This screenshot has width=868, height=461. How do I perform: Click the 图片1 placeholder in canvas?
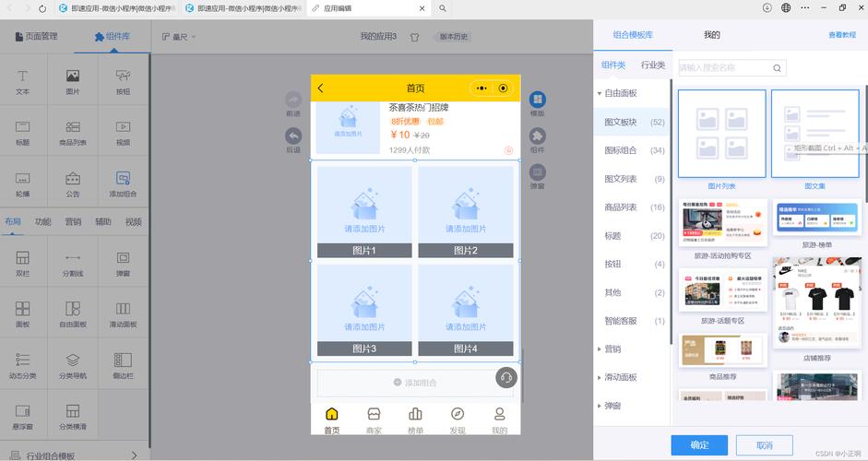pos(364,212)
